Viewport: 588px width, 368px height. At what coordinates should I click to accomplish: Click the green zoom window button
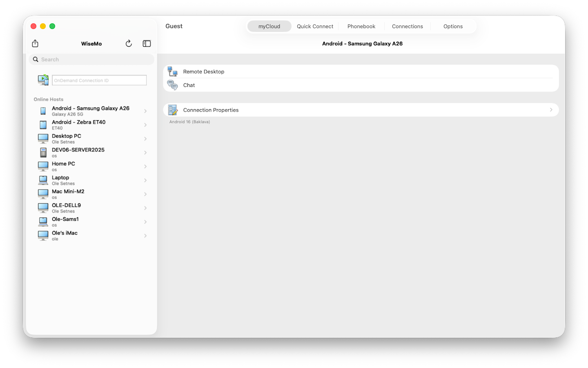pos(52,26)
